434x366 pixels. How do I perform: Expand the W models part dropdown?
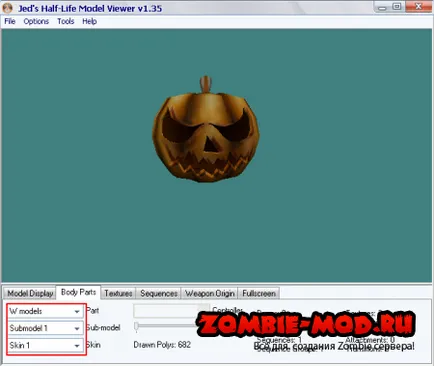[45, 311]
